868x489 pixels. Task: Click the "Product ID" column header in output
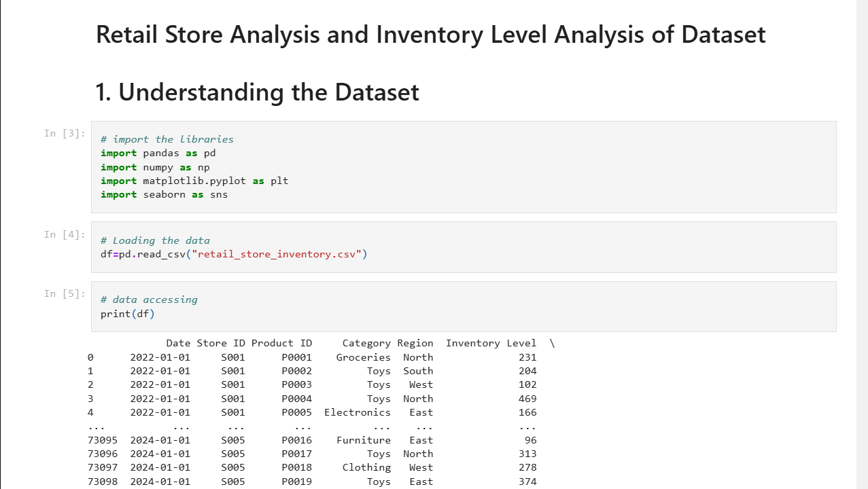[x=281, y=343]
